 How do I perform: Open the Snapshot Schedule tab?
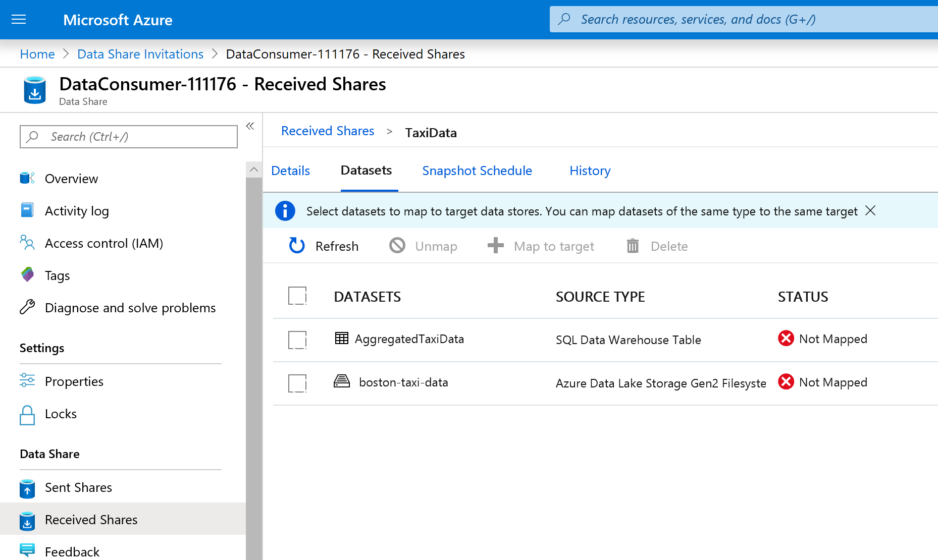tap(477, 171)
